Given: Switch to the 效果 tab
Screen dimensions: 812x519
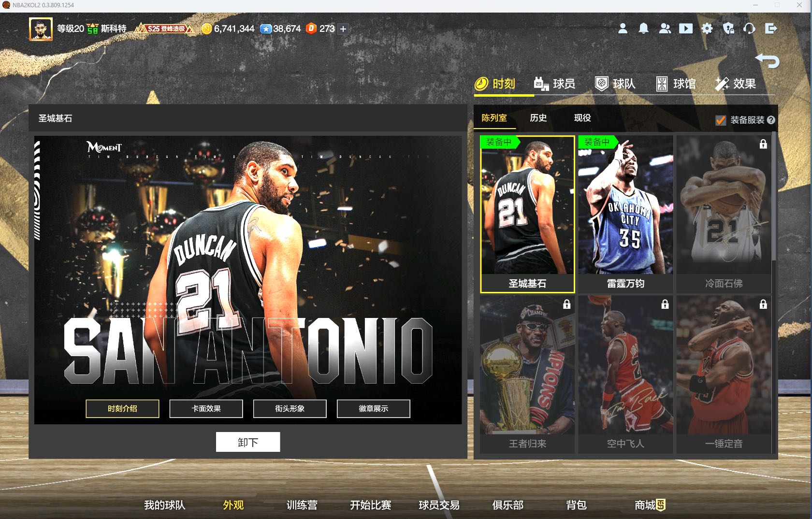Looking at the screenshot, I should tap(735, 84).
